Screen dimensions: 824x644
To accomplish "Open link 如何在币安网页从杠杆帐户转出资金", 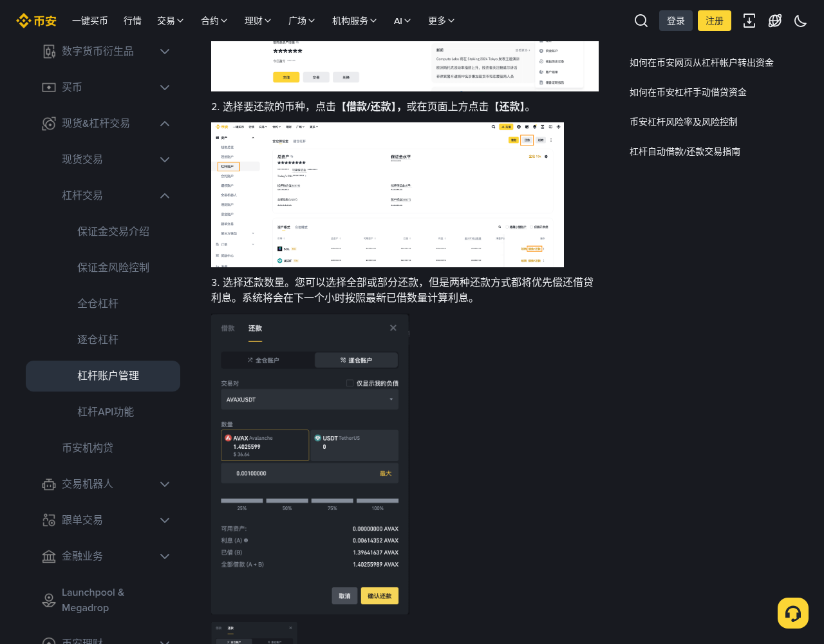I will [702, 62].
